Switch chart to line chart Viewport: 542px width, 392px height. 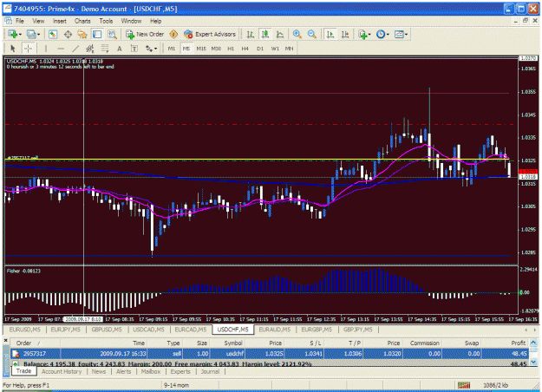click(280, 34)
